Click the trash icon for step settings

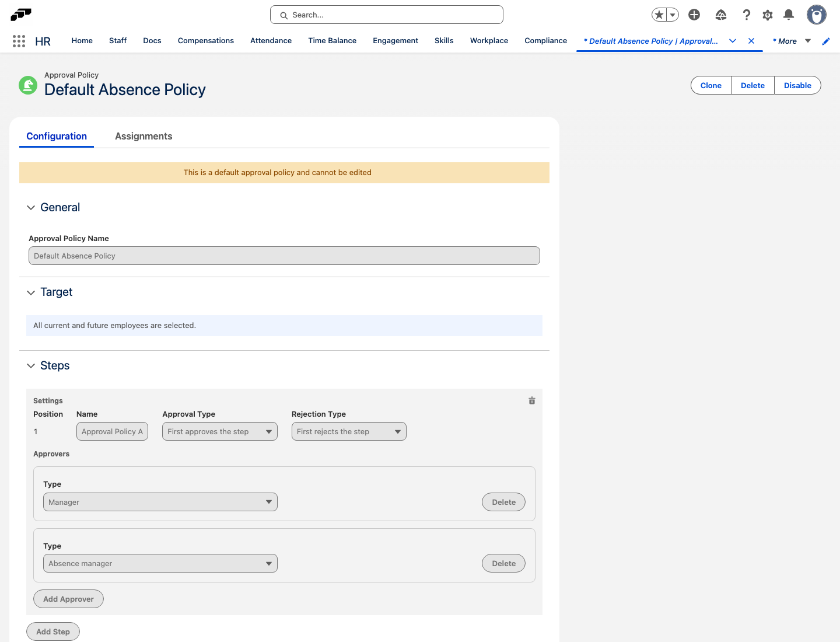pos(532,400)
